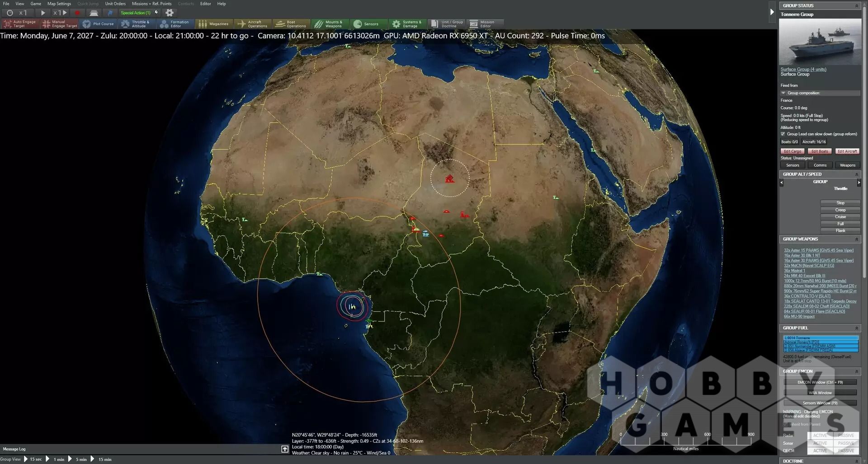
Task: Open Boat Operations
Action: point(292,24)
